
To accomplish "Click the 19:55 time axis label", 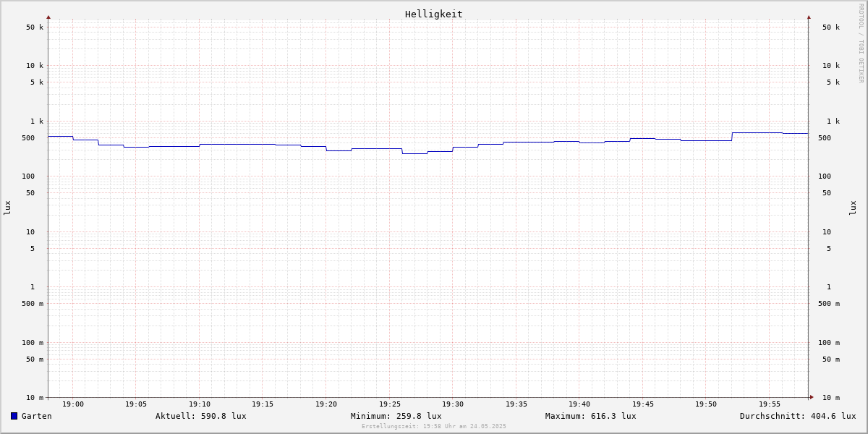I will coord(770,404).
